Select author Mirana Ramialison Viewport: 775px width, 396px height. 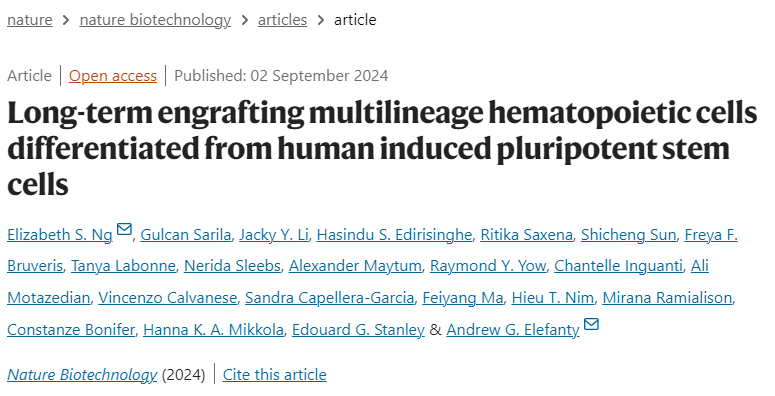click(x=667, y=298)
